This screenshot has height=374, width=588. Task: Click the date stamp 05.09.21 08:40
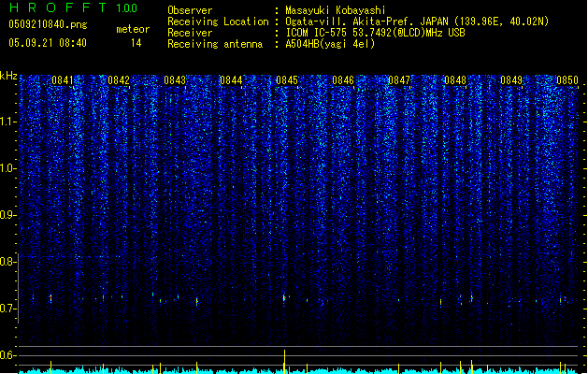click(48, 43)
